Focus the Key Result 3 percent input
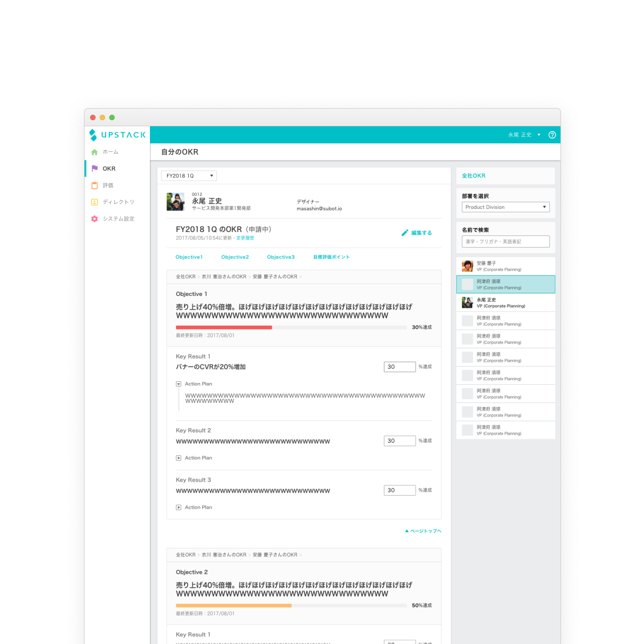This screenshot has width=644, height=644. 399,490
